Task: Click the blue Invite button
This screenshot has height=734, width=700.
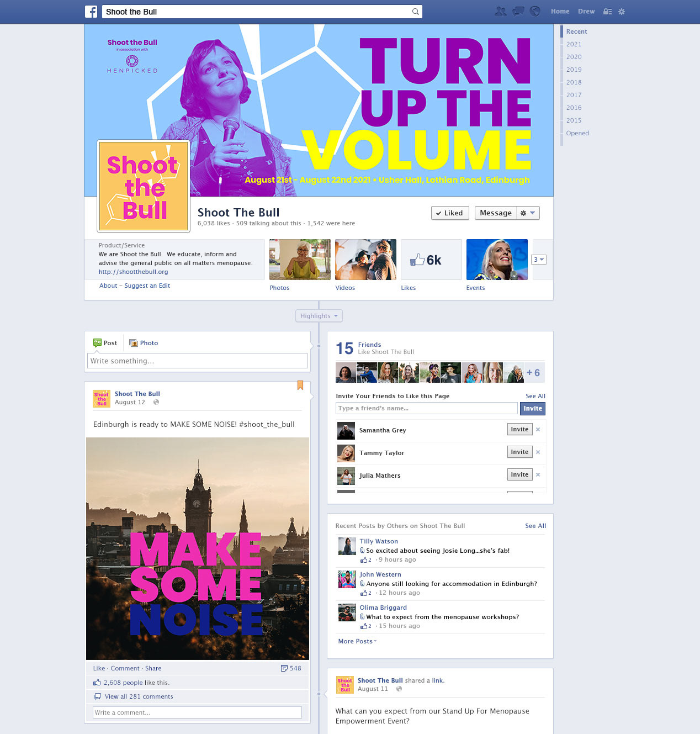Action: coord(533,409)
